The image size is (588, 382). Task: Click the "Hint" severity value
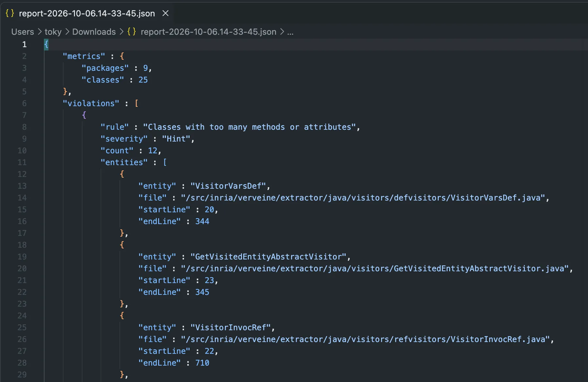pos(176,139)
